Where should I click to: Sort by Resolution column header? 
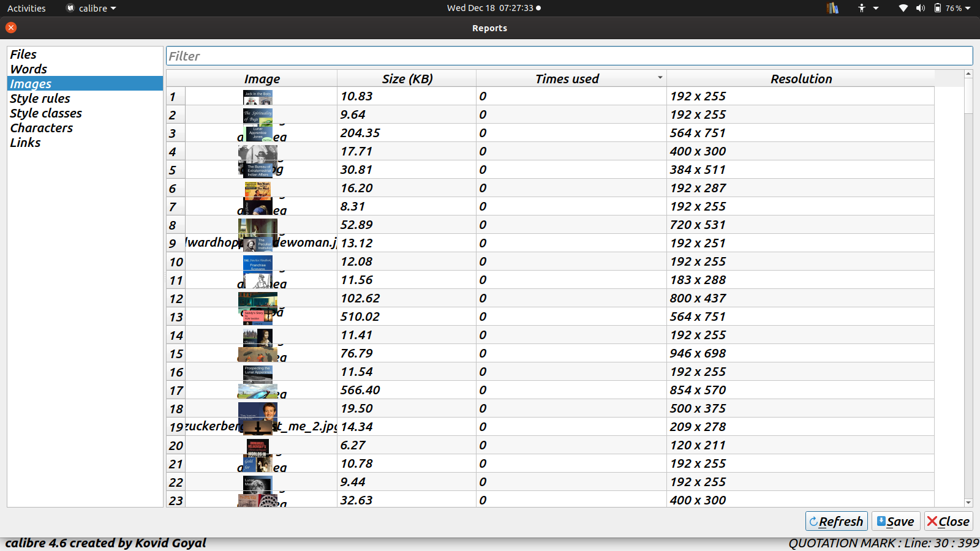(801, 78)
